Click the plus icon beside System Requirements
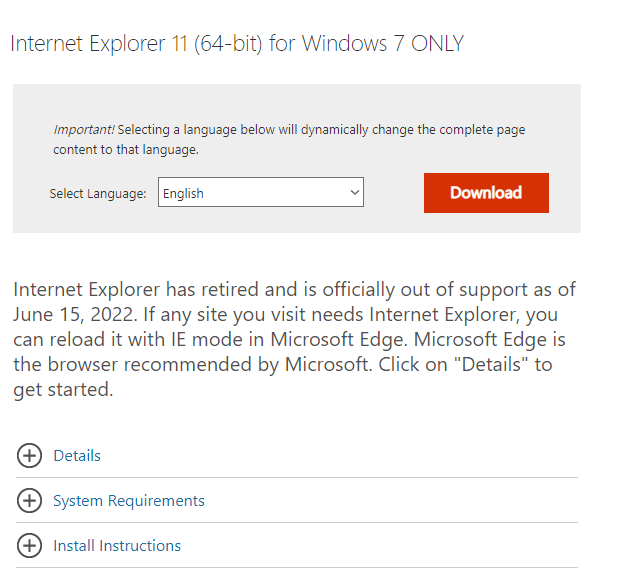The width and height of the screenshot is (643, 576). 29,501
